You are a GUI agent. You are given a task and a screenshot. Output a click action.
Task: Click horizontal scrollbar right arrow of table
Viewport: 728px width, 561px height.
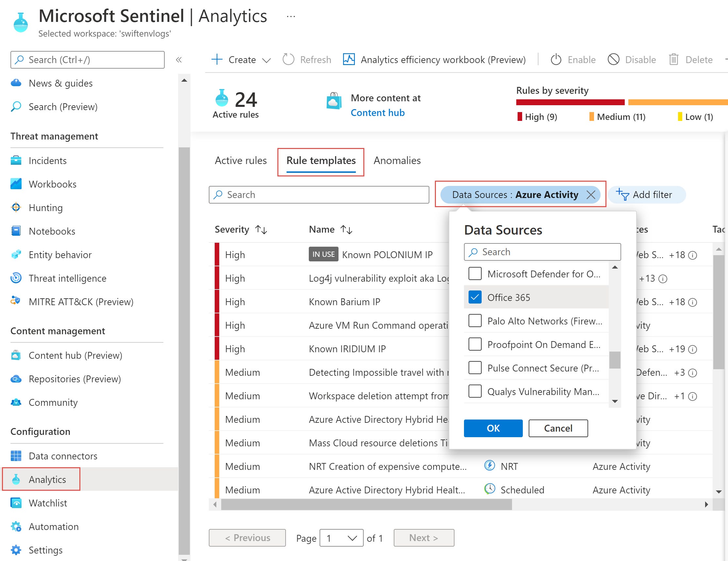click(707, 505)
